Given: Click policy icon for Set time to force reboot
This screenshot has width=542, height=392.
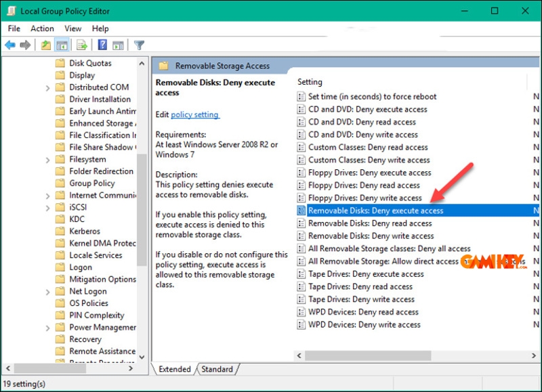Looking at the screenshot, I should point(301,96).
